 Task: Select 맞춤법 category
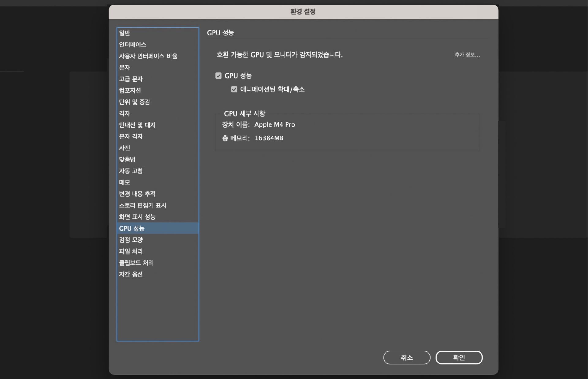[127, 159]
